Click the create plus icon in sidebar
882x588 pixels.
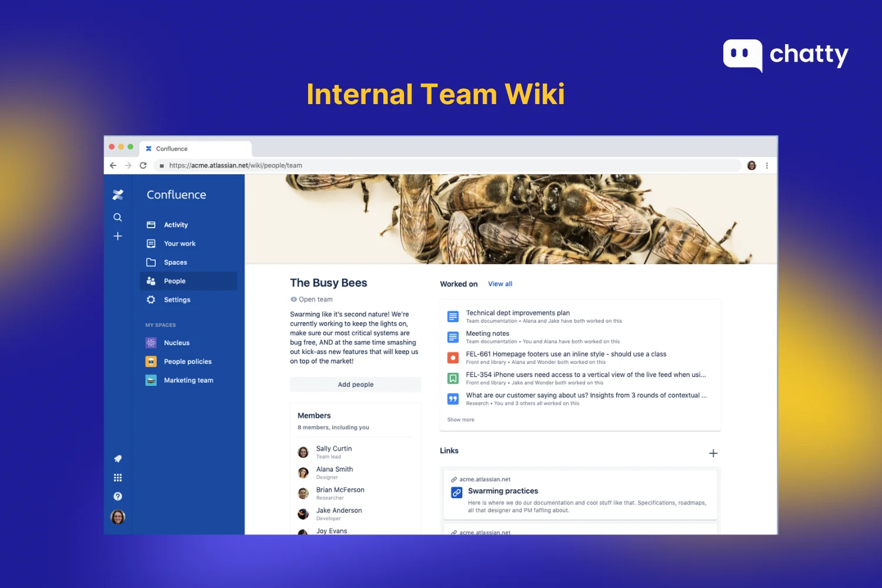tap(118, 236)
